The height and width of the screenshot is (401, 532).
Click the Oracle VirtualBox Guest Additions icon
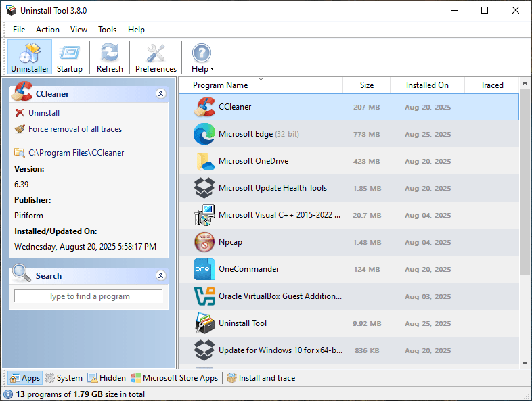click(204, 296)
